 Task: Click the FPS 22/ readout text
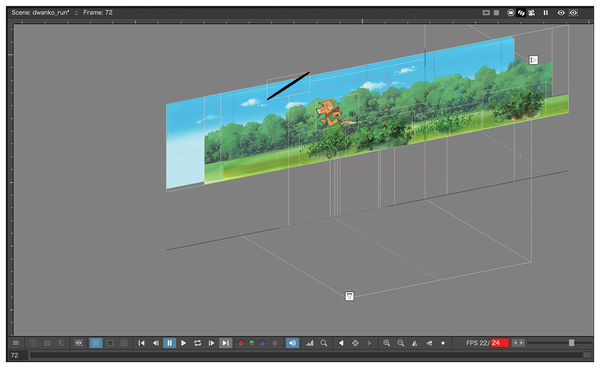(x=478, y=343)
